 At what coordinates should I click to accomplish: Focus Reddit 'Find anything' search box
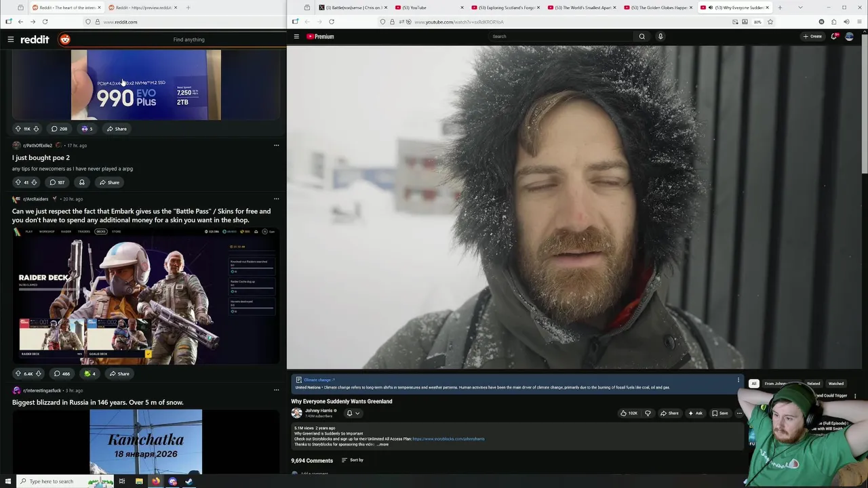pos(189,39)
